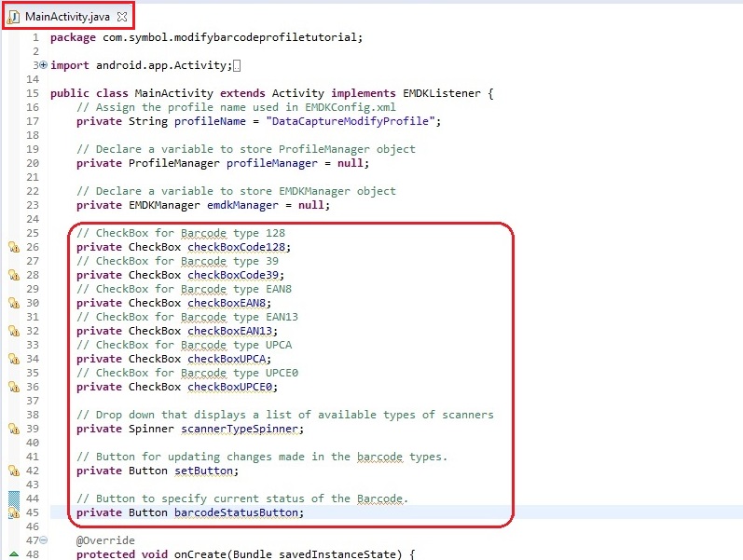Click the Java file icon on the editor tab

(14, 17)
